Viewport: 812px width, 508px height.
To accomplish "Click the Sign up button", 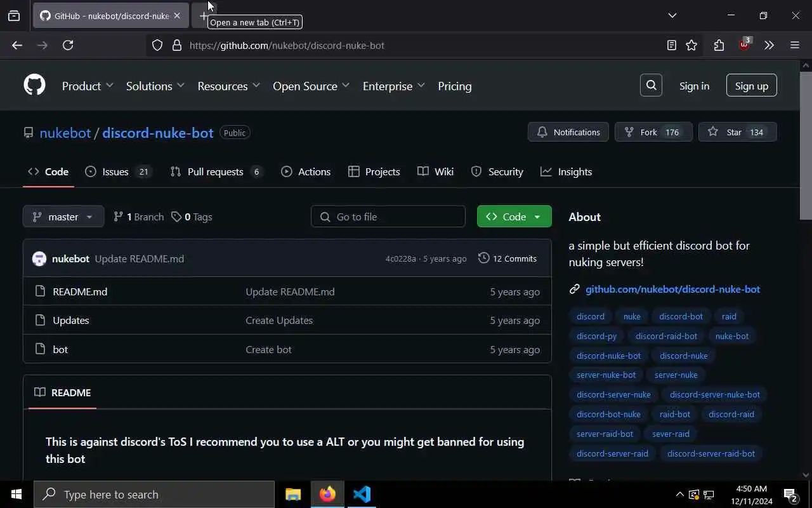I will [x=752, y=86].
